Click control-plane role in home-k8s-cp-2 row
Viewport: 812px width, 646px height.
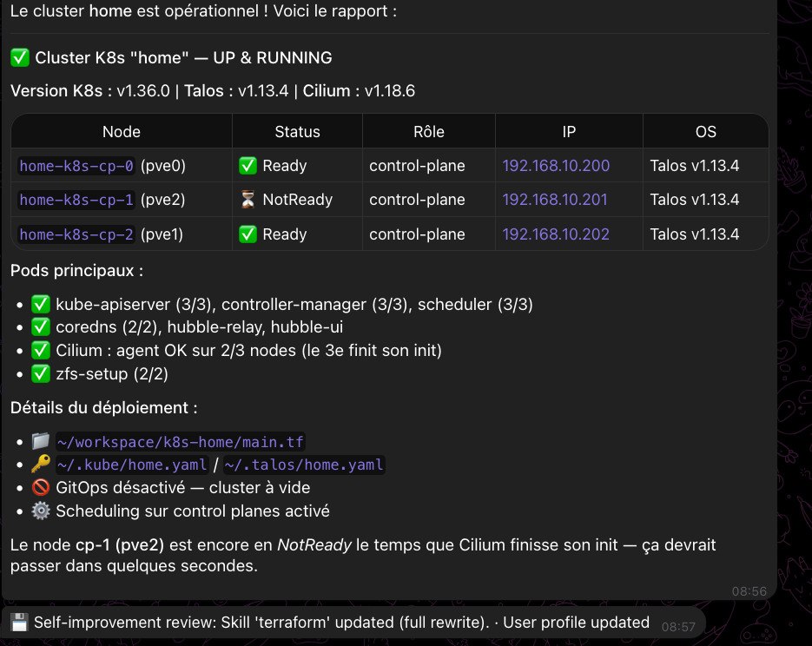click(417, 234)
